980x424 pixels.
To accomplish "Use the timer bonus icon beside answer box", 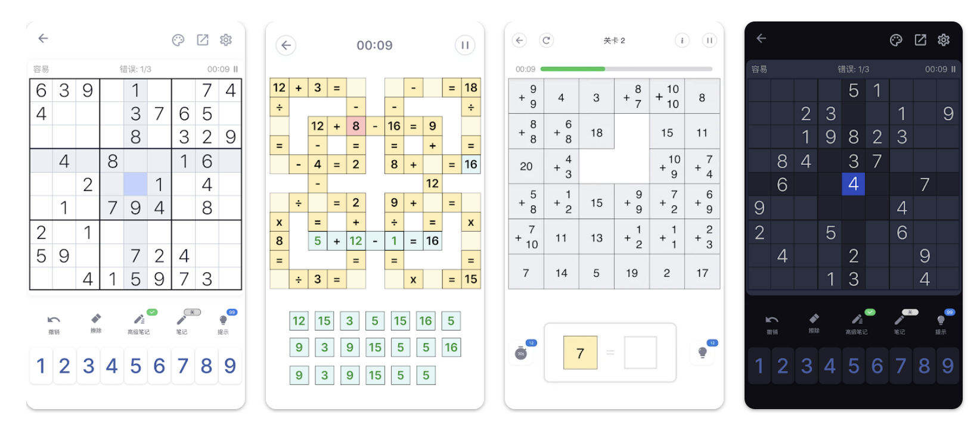I will click(521, 353).
